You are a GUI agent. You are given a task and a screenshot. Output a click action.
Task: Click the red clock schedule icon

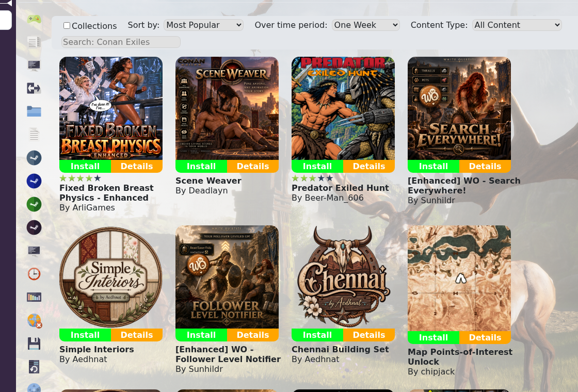coord(34,274)
